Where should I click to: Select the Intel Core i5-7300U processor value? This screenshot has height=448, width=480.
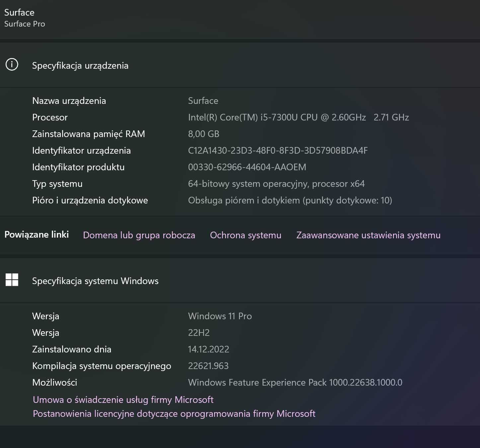click(x=298, y=117)
